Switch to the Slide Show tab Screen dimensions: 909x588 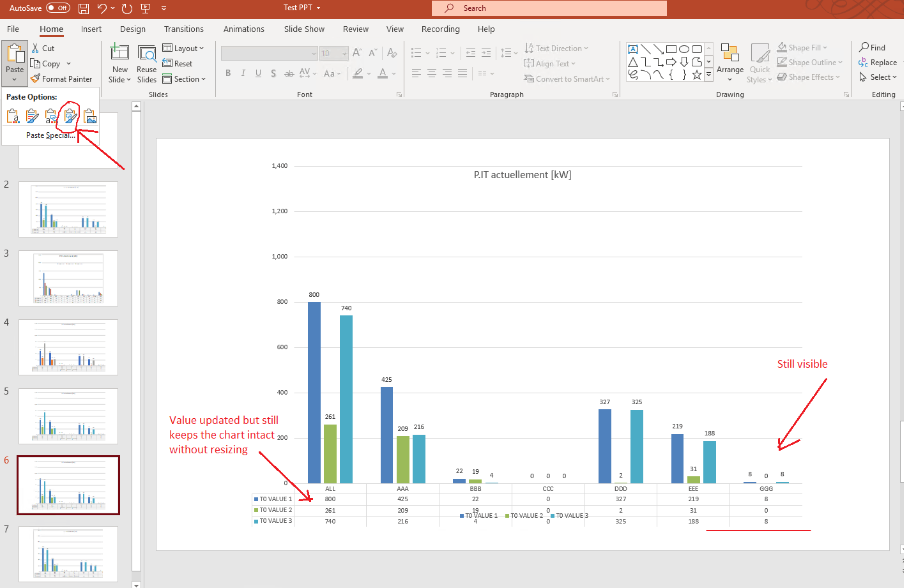[304, 29]
